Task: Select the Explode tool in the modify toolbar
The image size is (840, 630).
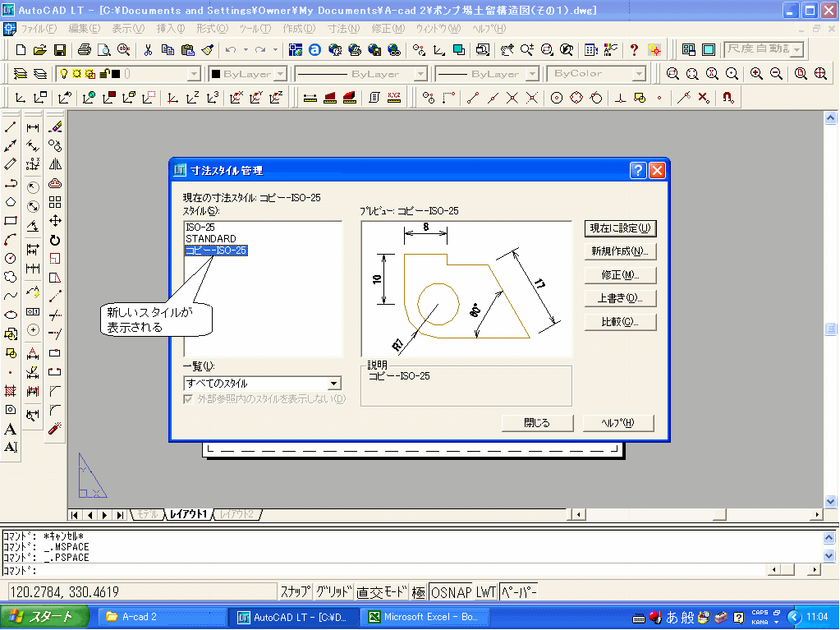Action: [x=55, y=429]
